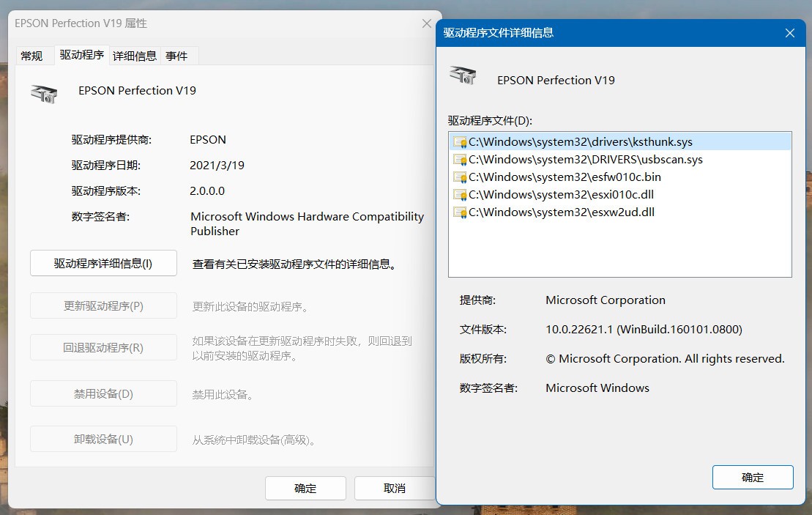Click the 查看有关已安装驱动程序文件的详细信息 description

(294, 264)
